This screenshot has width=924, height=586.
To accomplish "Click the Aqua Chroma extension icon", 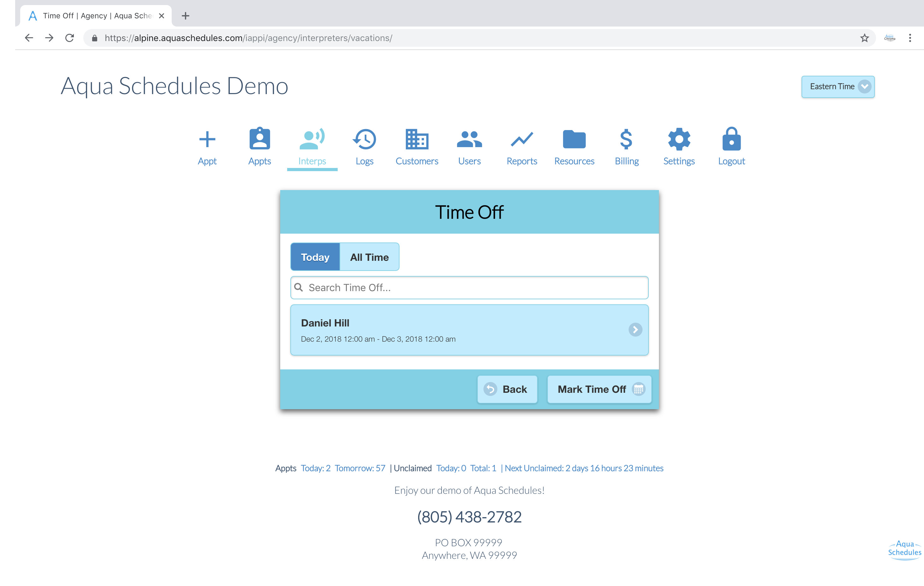I will tap(890, 38).
